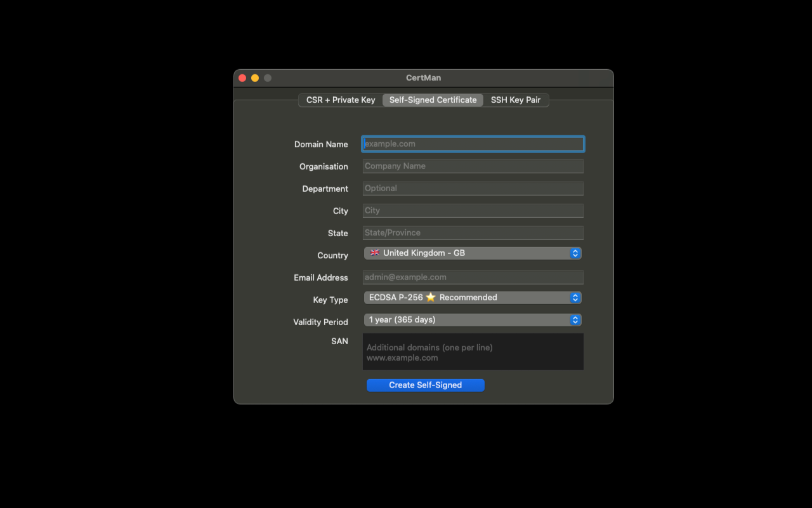Click inside the Domain Name field

pyautogui.click(x=473, y=144)
